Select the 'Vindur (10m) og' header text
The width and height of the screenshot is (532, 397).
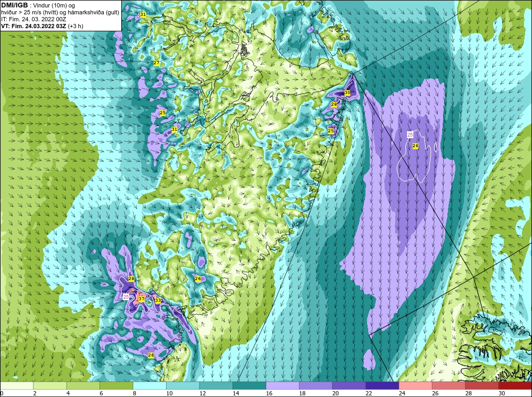[x=55, y=6]
